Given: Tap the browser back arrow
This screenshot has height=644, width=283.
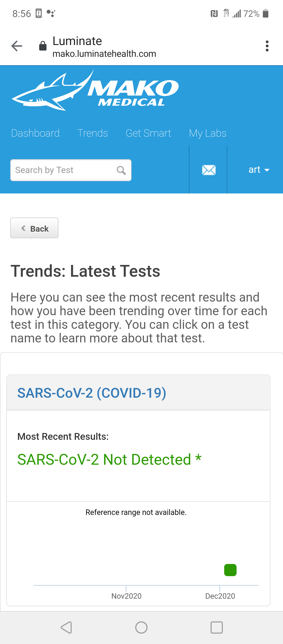Looking at the screenshot, I should coord(17,46).
